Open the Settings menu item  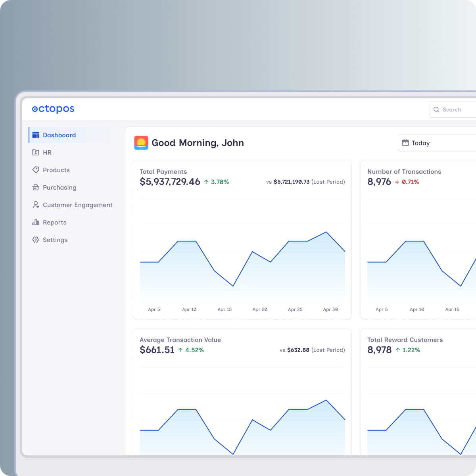(x=71, y=240)
